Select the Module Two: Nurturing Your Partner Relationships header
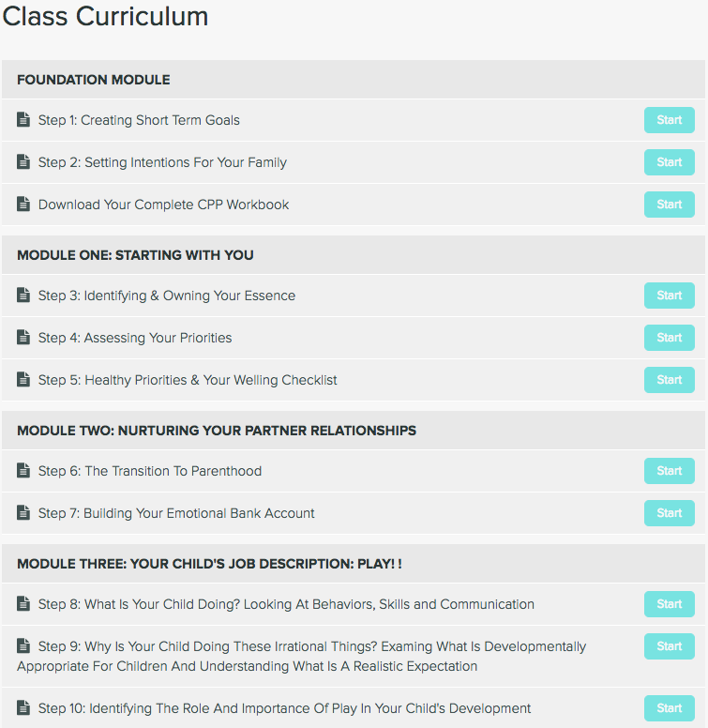This screenshot has height=728, width=708. pos(354,431)
